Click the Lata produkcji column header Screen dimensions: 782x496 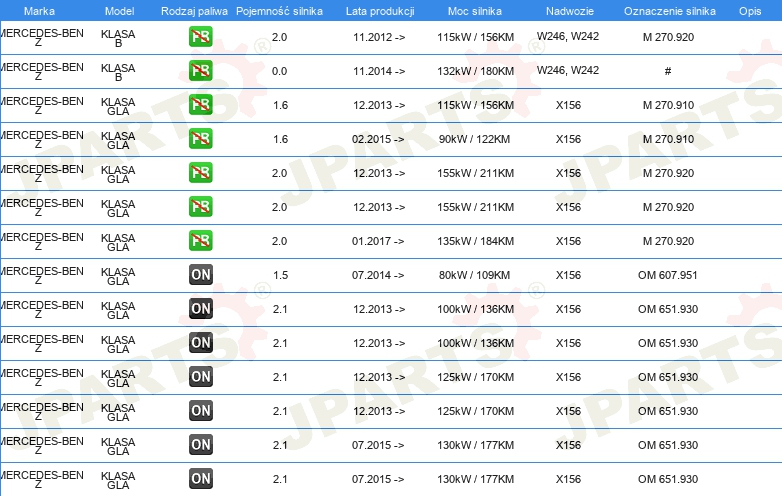click(380, 11)
